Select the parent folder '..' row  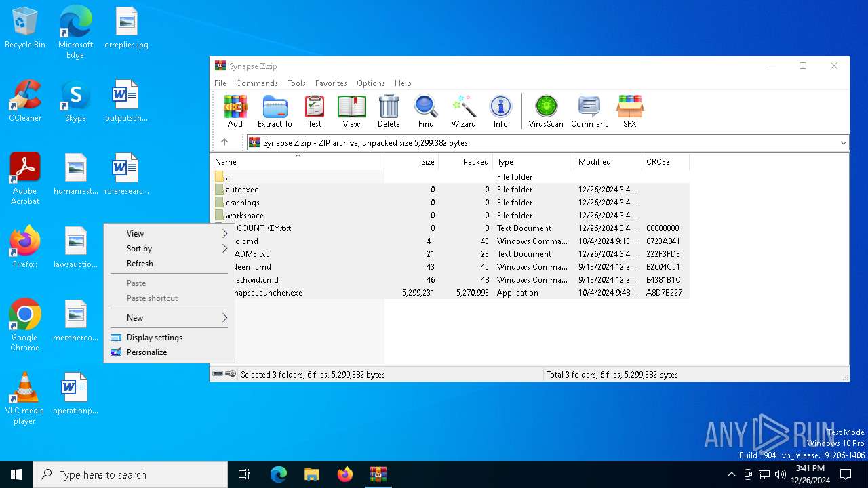(x=450, y=177)
